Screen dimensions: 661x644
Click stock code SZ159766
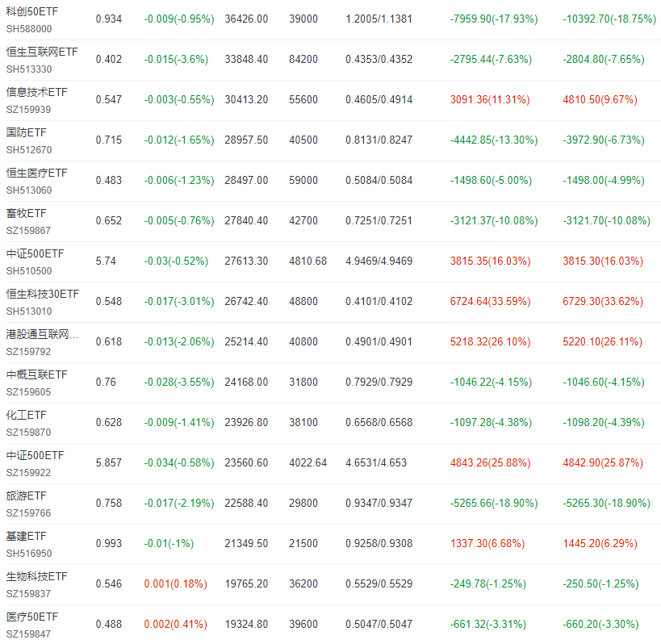(x=28, y=513)
